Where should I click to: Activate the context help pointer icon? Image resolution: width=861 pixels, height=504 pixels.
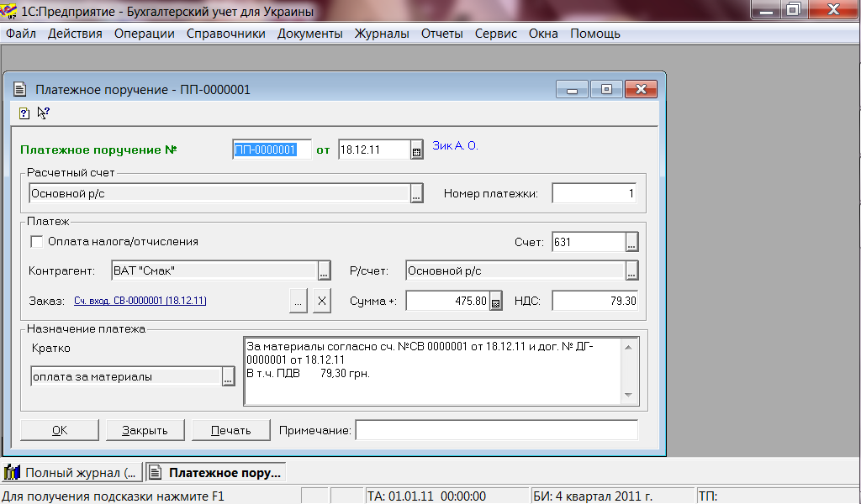click(44, 113)
